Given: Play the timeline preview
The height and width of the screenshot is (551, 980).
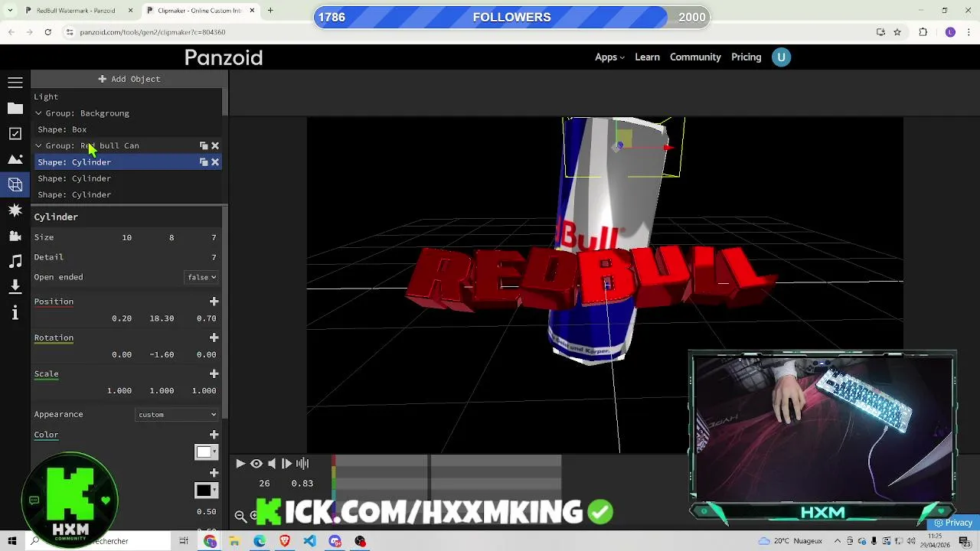Looking at the screenshot, I should tap(240, 463).
